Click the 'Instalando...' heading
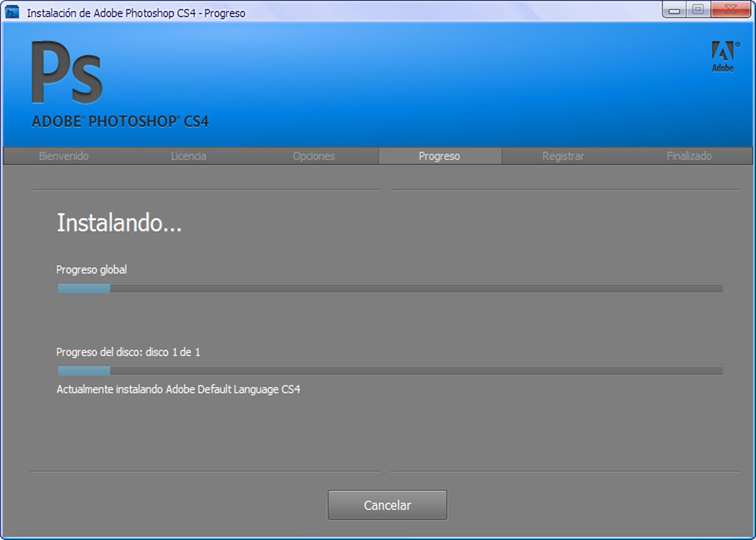 [119, 223]
